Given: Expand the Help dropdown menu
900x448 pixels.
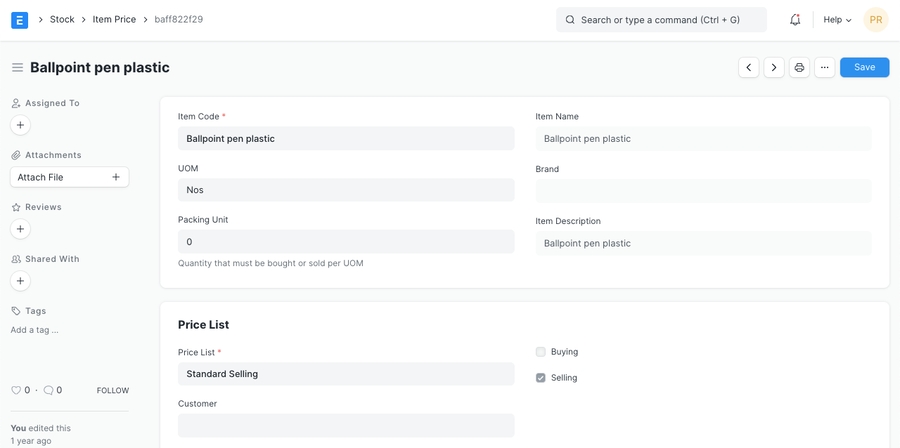Looking at the screenshot, I should pyautogui.click(x=837, y=20).
